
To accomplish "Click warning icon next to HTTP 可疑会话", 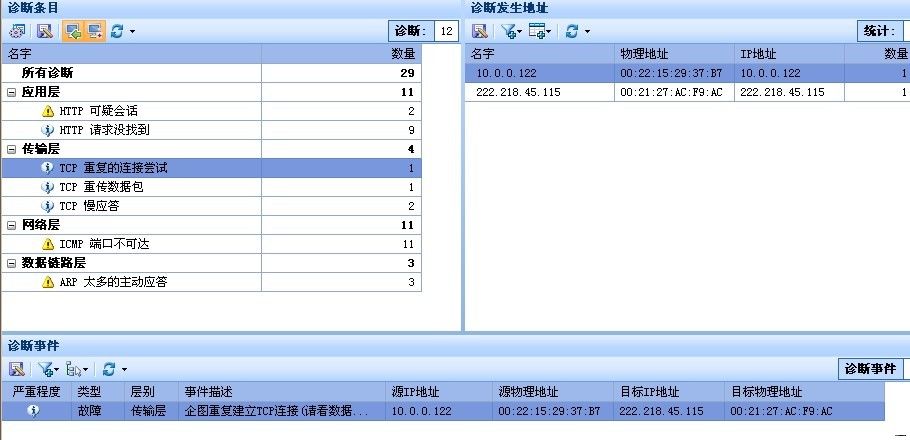I will (x=48, y=111).
